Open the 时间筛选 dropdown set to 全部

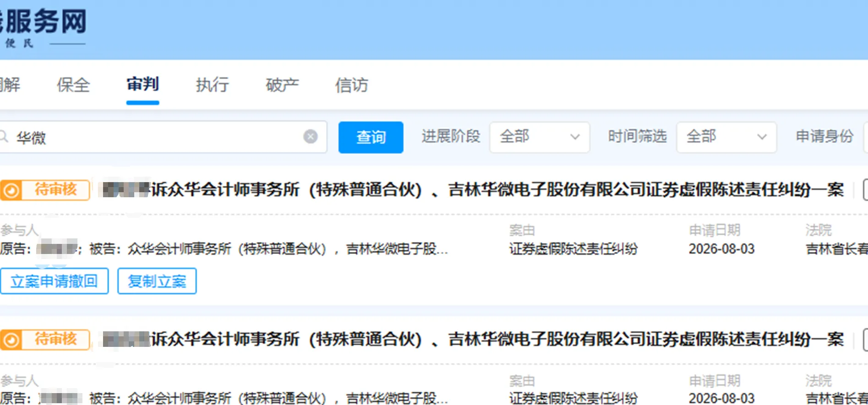726,137
